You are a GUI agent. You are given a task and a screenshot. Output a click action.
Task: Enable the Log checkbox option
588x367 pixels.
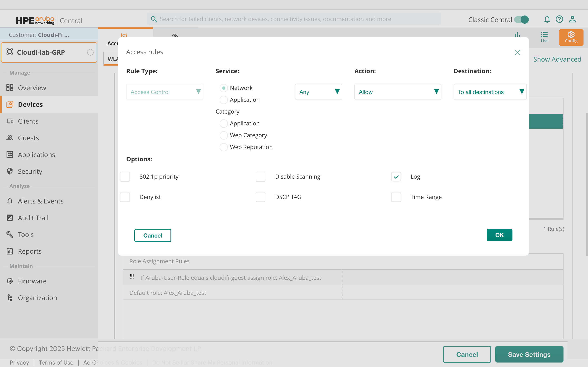[396, 177]
